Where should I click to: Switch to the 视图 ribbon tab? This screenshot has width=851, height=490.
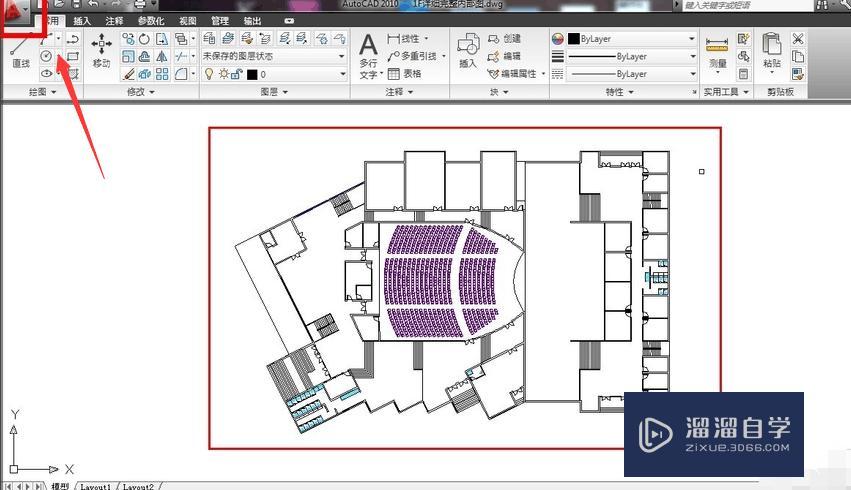click(188, 21)
